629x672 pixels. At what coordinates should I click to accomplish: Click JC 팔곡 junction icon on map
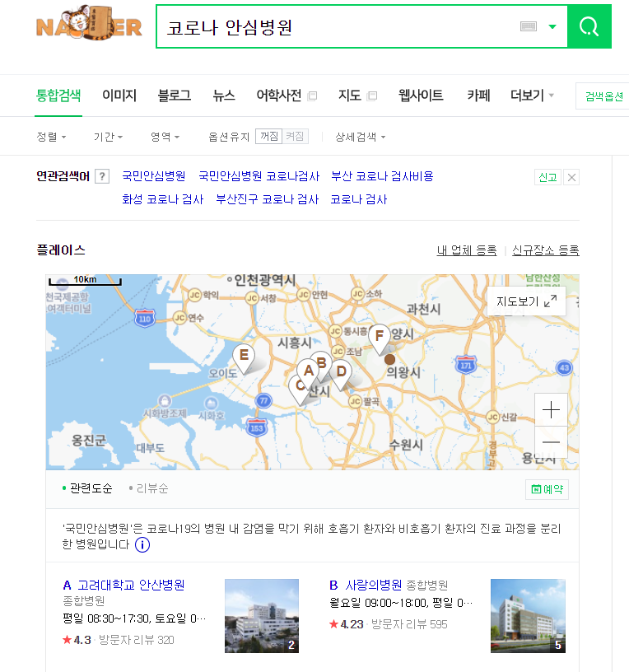[355, 401]
